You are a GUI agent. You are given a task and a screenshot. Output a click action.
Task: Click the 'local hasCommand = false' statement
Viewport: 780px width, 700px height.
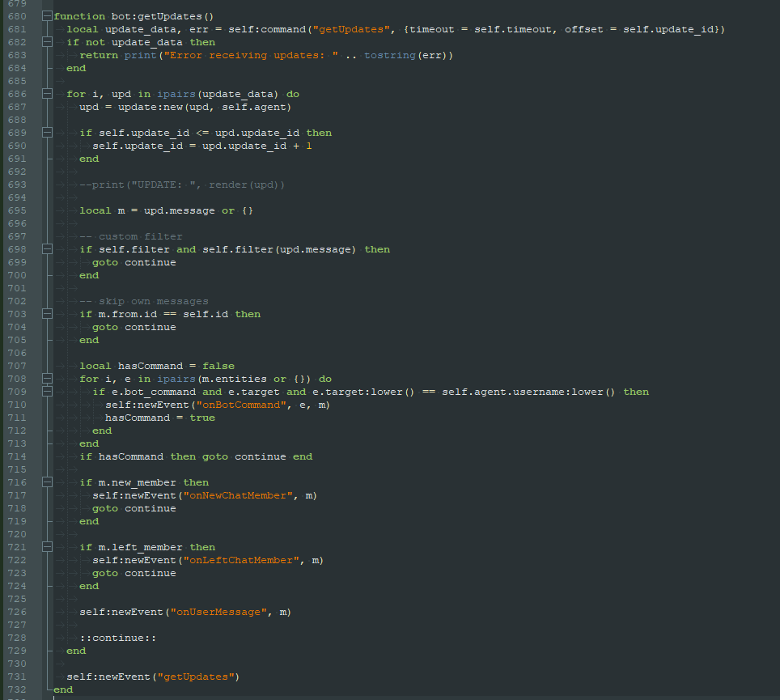coord(157,366)
